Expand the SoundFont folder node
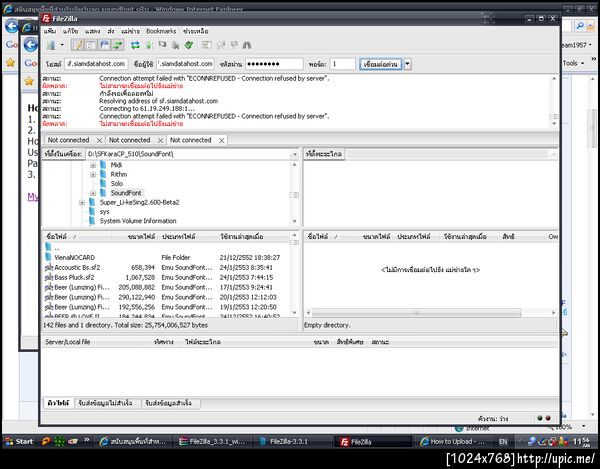The width and height of the screenshot is (600, 469). [x=93, y=193]
